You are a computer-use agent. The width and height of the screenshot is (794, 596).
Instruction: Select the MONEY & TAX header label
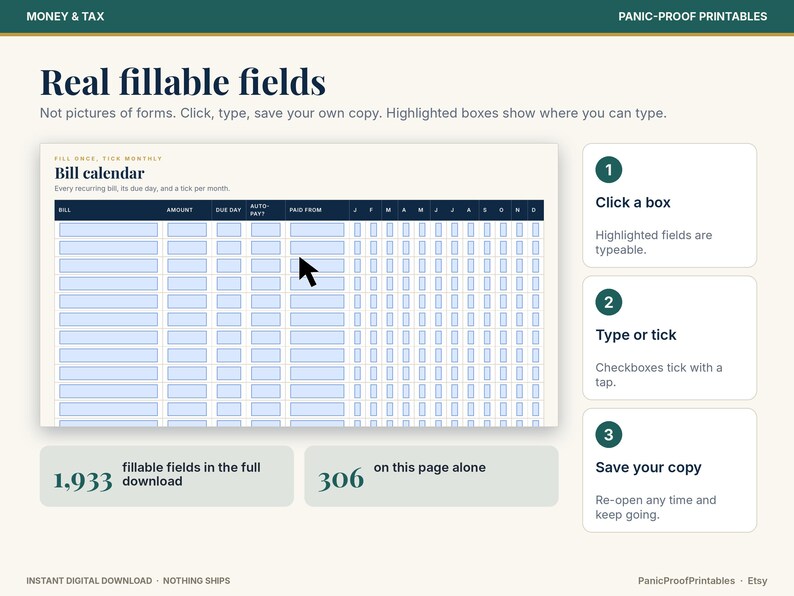pyautogui.click(x=65, y=16)
